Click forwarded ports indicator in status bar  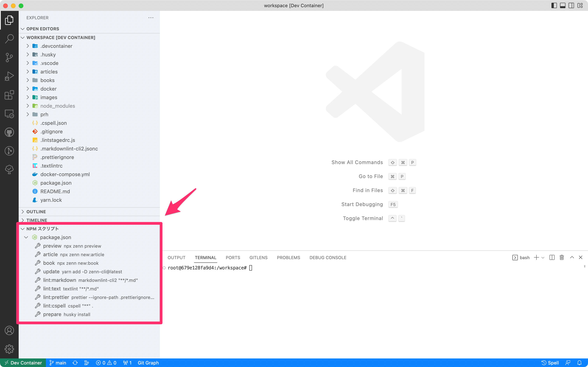[x=127, y=363]
